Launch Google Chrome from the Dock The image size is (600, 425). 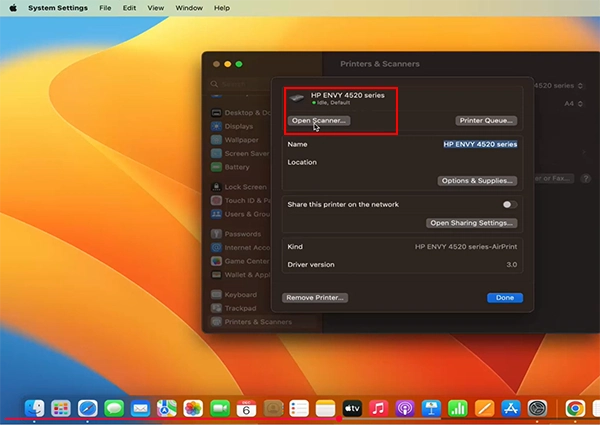(575, 408)
